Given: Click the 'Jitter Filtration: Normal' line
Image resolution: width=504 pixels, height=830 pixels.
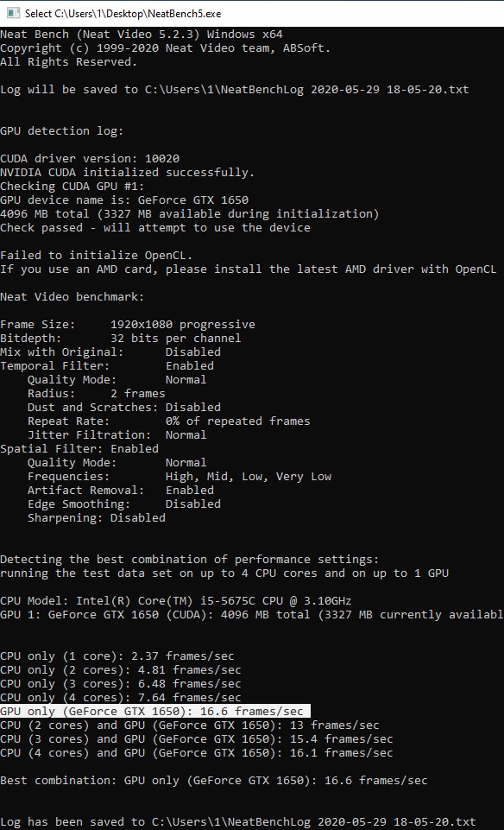Looking at the screenshot, I should 117,434.
